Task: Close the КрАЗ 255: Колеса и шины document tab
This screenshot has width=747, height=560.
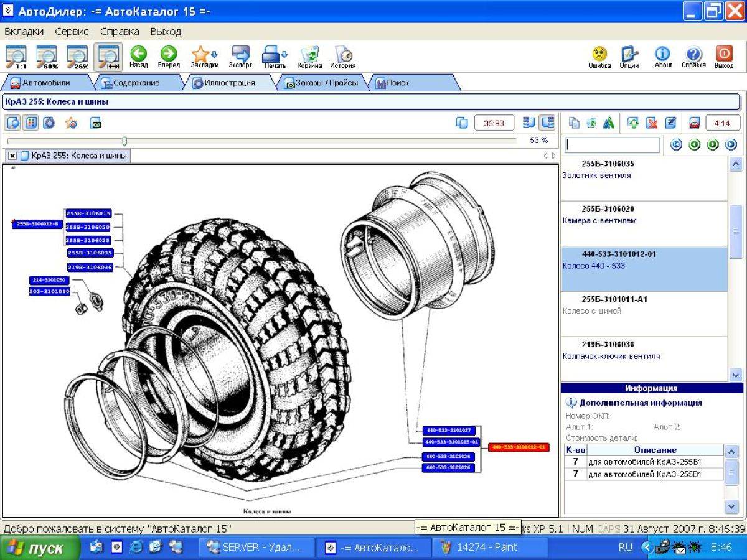Action: click(x=12, y=156)
